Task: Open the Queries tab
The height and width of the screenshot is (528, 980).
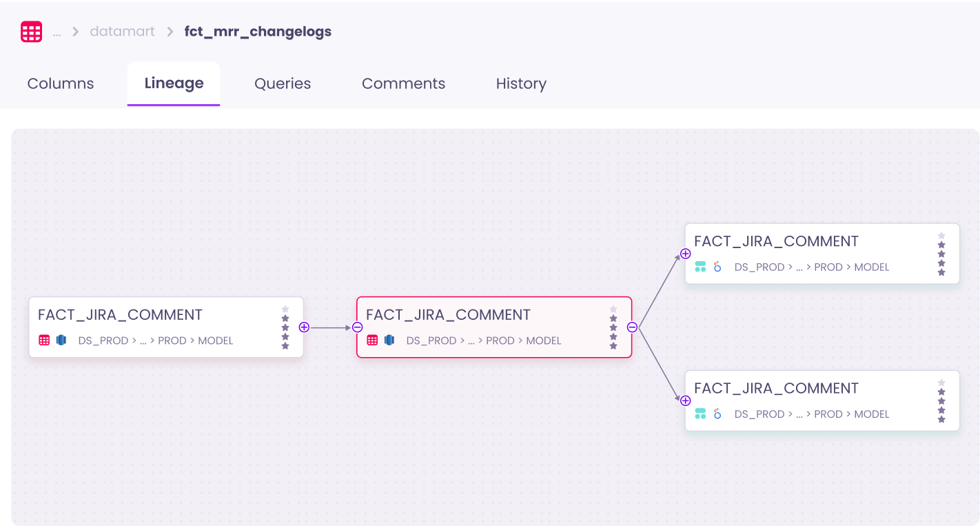Action: [283, 83]
